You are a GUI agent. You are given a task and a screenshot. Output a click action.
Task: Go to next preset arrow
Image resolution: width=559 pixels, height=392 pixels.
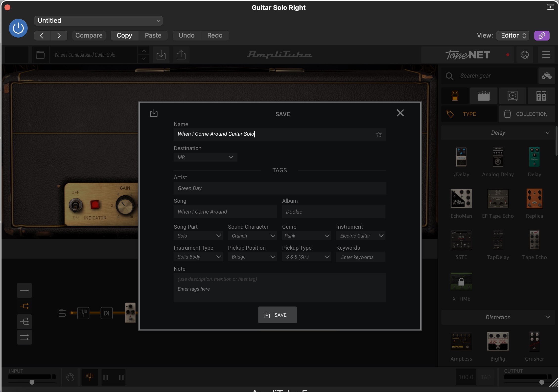point(59,36)
